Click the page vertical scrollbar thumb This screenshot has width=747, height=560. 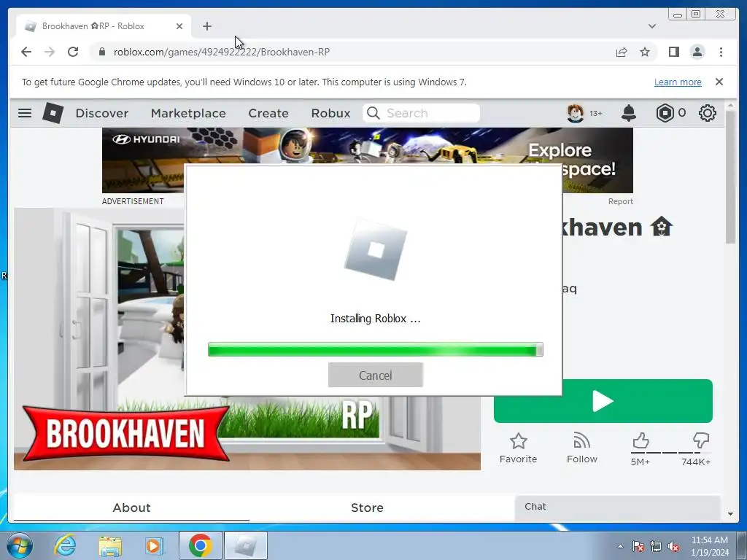pyautogui.click(x=730, y=176)
